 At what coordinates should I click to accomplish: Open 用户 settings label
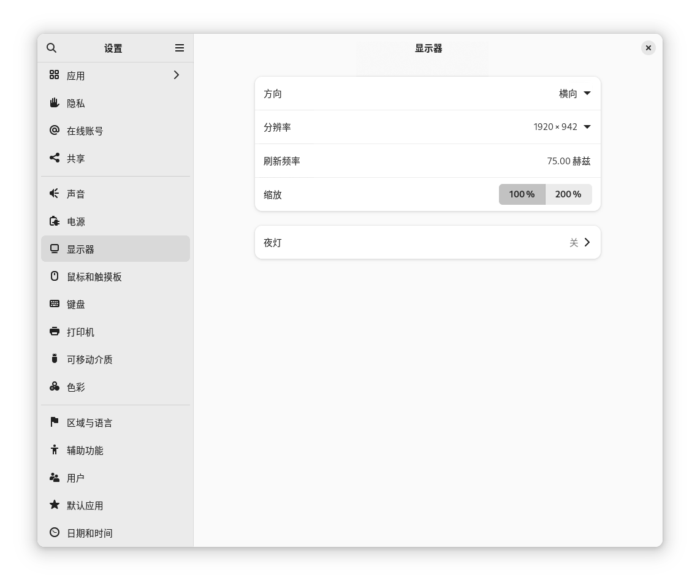coord(76,478)
